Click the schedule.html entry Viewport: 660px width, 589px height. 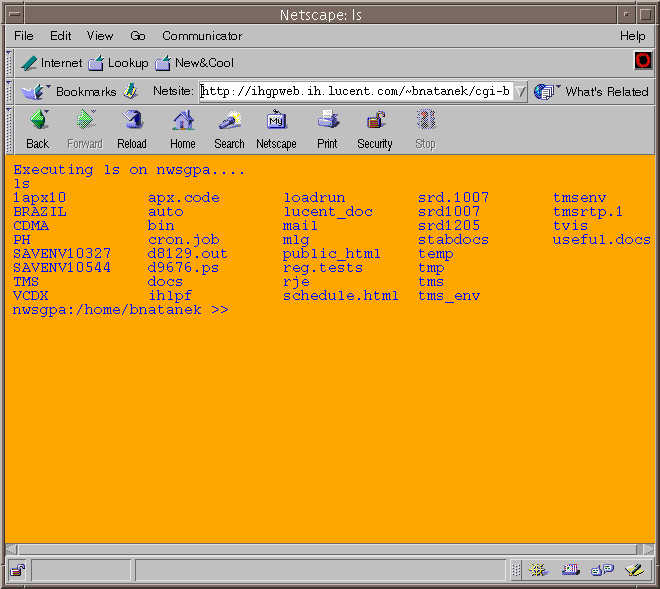coord(341,296)
